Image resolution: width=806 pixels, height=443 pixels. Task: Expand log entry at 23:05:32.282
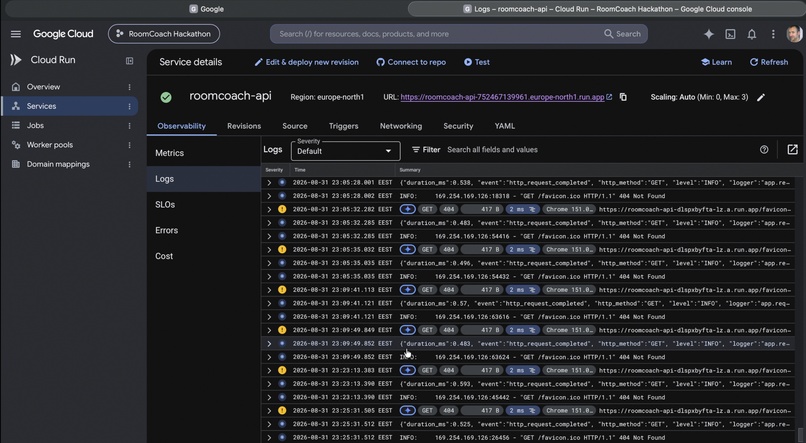click(269, 209)
